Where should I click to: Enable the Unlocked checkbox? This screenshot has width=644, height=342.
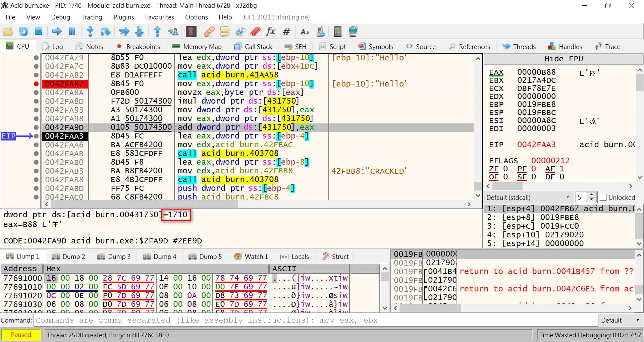pyautogui.click(x=603, y=197)
